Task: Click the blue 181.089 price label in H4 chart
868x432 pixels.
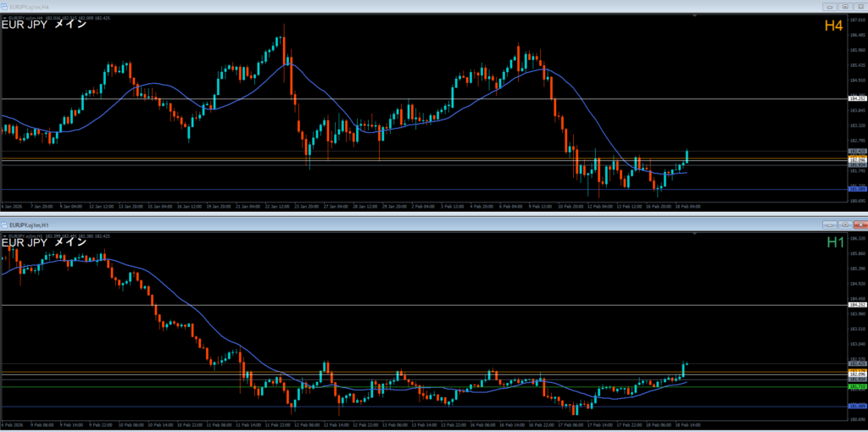Action: (x=856, y=189)
